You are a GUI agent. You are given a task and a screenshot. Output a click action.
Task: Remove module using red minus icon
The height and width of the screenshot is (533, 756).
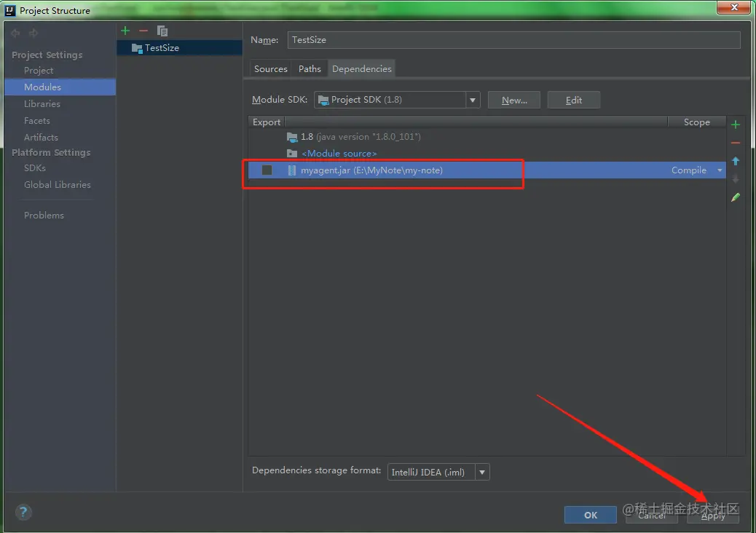point(143,31)
